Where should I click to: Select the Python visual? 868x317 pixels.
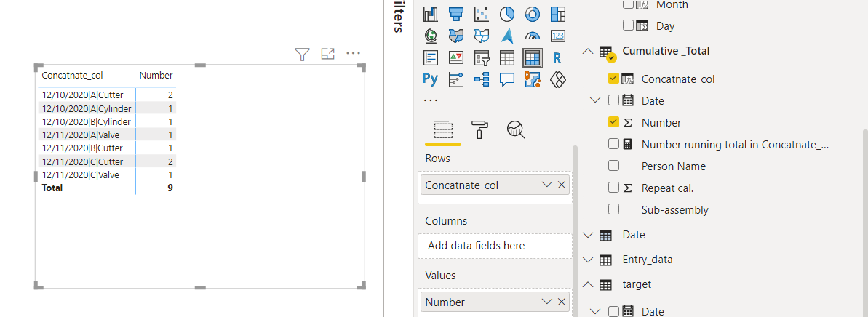click(430, 79)
